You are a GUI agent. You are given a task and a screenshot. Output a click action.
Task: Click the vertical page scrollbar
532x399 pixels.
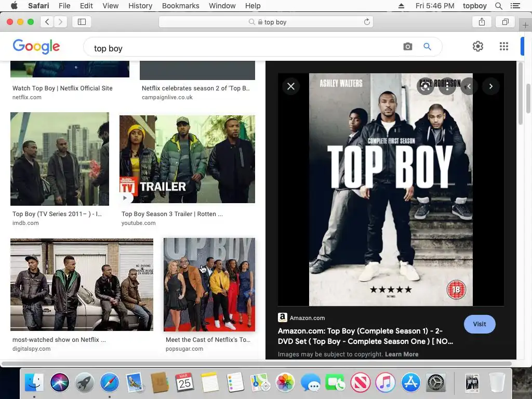point(528,98)
